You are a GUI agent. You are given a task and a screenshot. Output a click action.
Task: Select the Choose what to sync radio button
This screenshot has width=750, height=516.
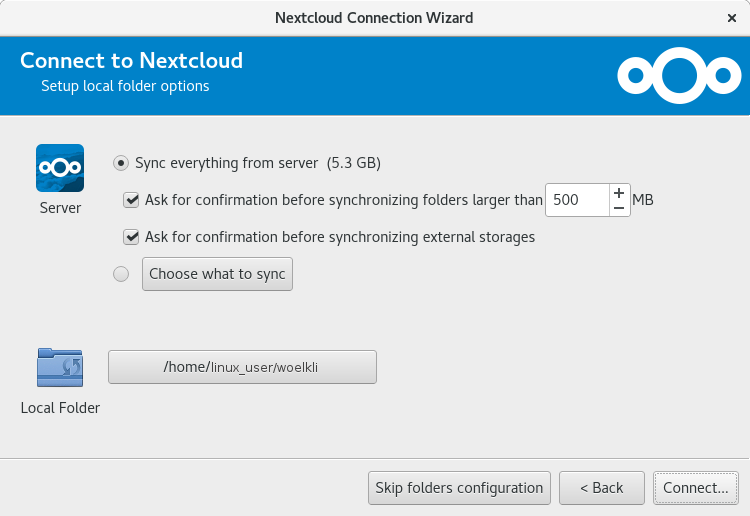[x=121, y=274]
